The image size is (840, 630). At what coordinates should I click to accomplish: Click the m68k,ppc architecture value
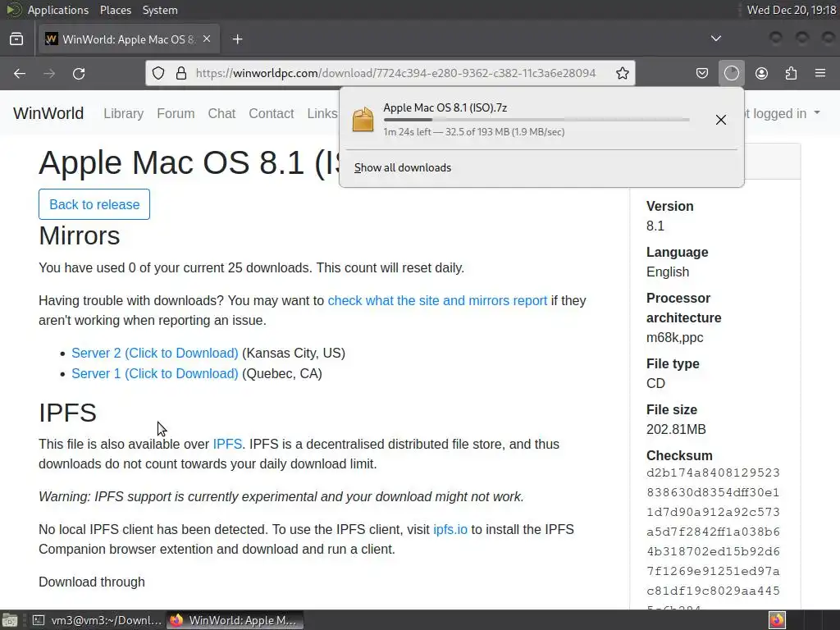[674, 337]
